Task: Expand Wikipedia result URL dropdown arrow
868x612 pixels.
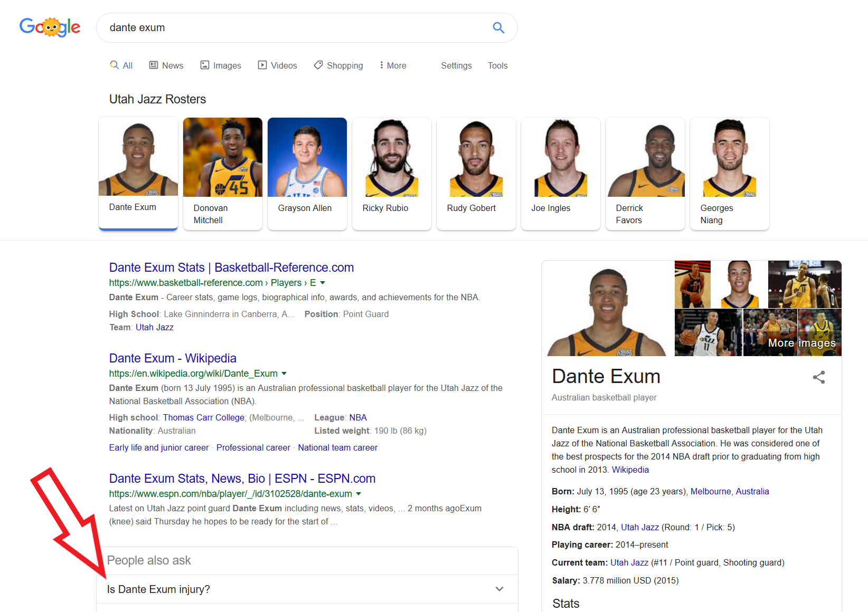Action: click(284, 374)
